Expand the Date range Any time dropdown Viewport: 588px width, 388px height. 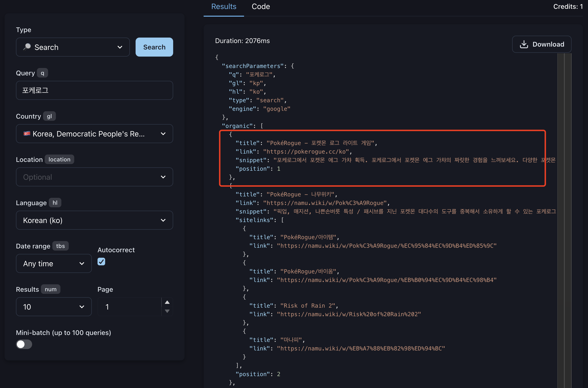click(x=54, y=263)
